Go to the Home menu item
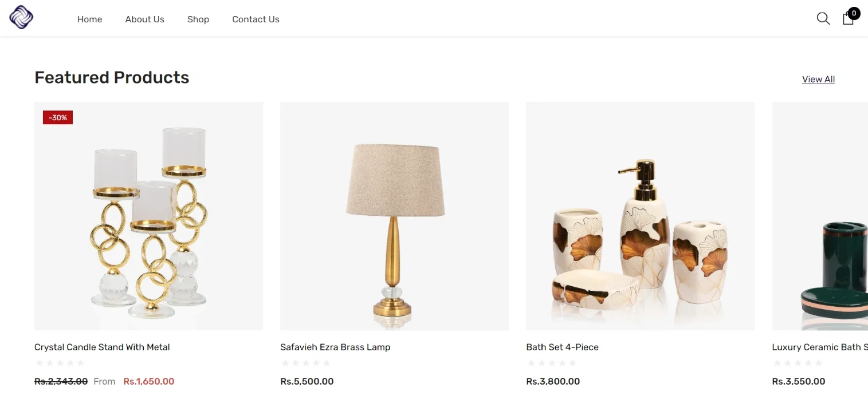This screenshot has width=868, height=419. pyautogui.click(x=89, y=19)
